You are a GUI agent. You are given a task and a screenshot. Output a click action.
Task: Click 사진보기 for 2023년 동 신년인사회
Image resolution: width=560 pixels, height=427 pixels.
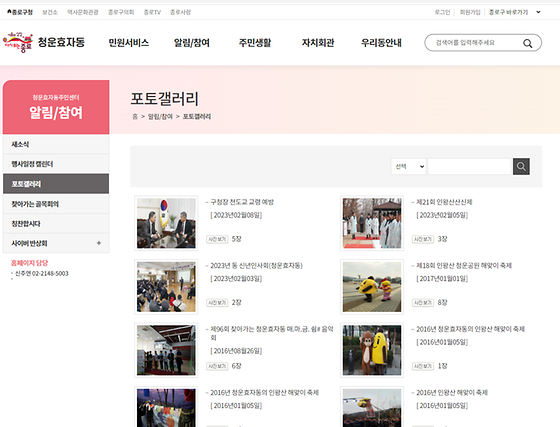pos(217,303)
